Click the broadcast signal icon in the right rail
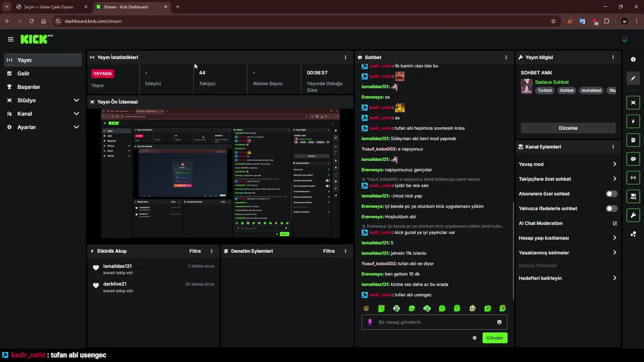Image resolution: width=644 pixels, height=362 pixels. point(633,177)
